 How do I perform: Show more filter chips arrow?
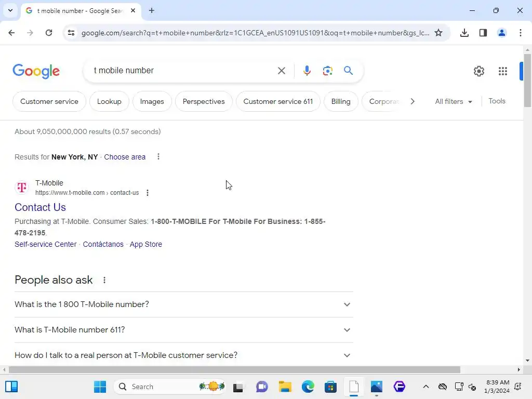click(x=412, y=101)
